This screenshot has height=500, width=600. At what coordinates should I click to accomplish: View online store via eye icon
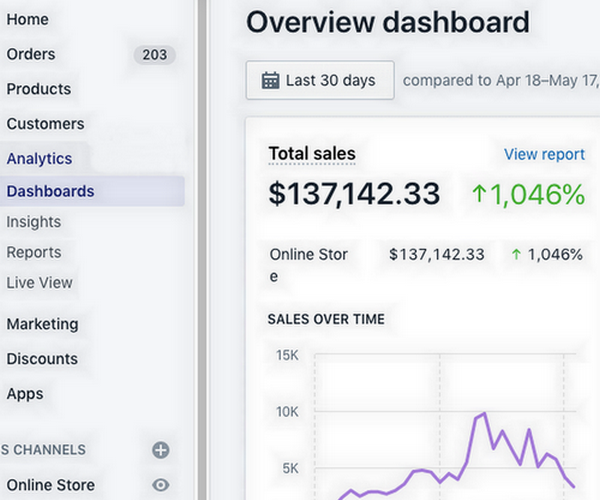(161, 485)
